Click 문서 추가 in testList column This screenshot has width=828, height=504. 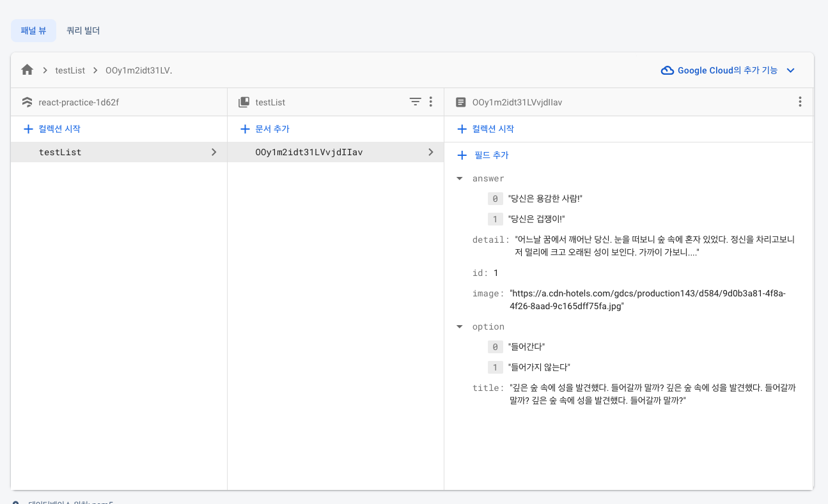[x=272, y=129]
